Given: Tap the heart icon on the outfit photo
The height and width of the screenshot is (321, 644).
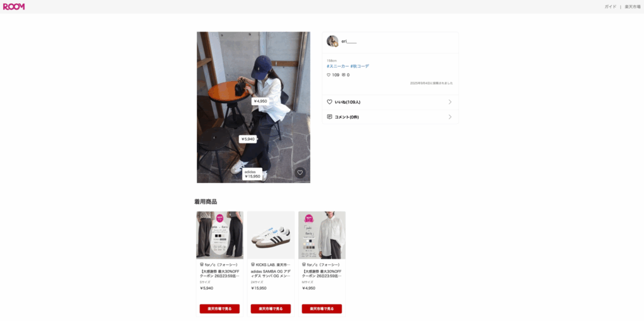Looking at the screenshot, I should 300,172.
